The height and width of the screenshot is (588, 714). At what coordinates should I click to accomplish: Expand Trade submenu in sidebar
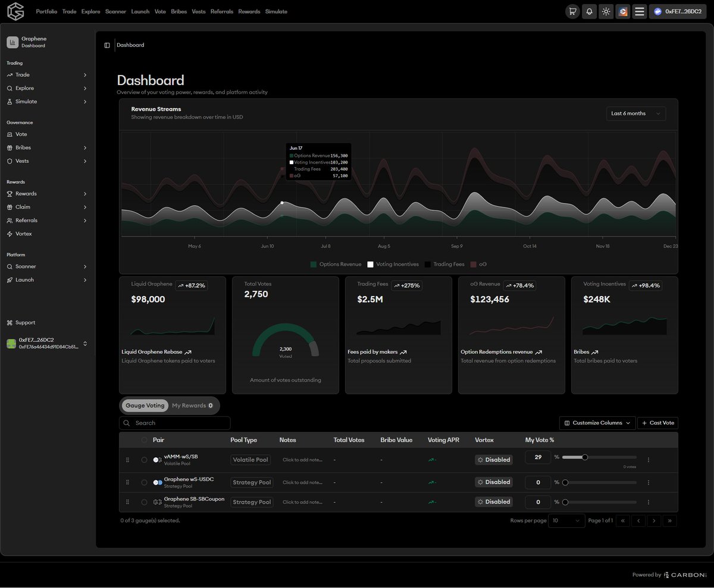point(85,75)
